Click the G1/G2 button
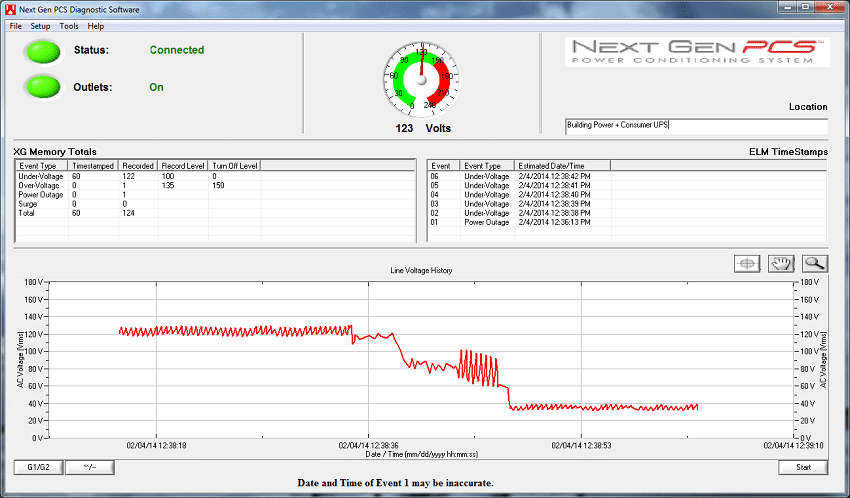Image resolution: width=850 pixels, height=498 pixels. point(38,467)
